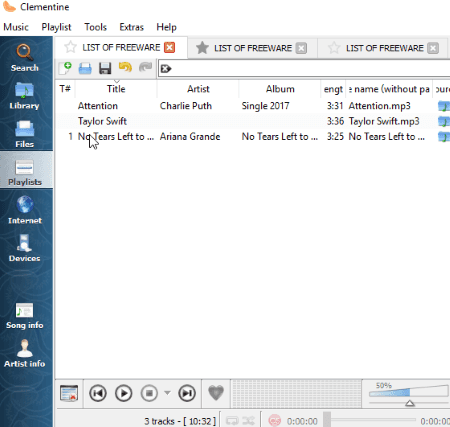Close the third LIST OF FREEWARE tab
Image resolution: width=450 pixels, height=427 pixels.
coord(433,48)
